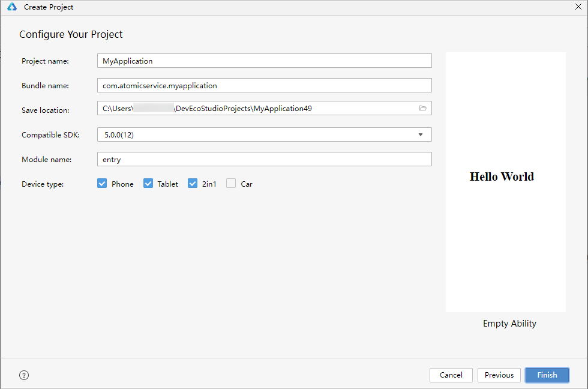This screenshot has height=389, width=588.
Task: Open the help question mark icon
Action: 24,375
